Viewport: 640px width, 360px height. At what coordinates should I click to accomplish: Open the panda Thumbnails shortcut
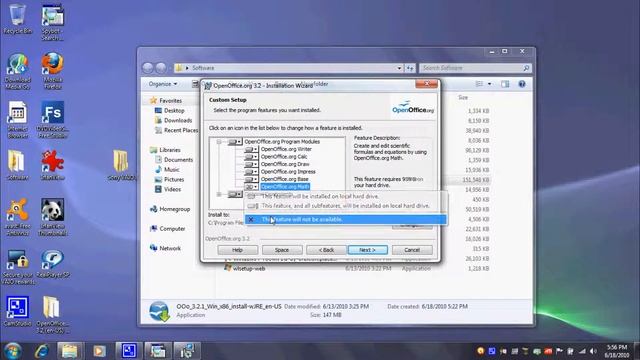[52, 217]
